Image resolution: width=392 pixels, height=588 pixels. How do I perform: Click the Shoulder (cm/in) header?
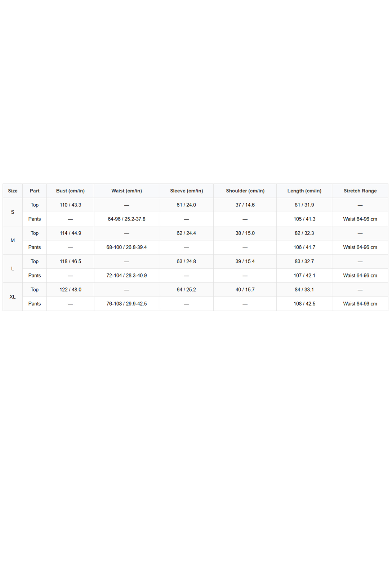[245, 191]
